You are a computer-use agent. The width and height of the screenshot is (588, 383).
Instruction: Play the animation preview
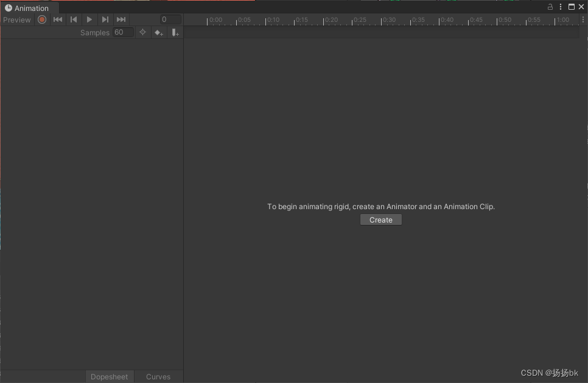tap(89, 19)
